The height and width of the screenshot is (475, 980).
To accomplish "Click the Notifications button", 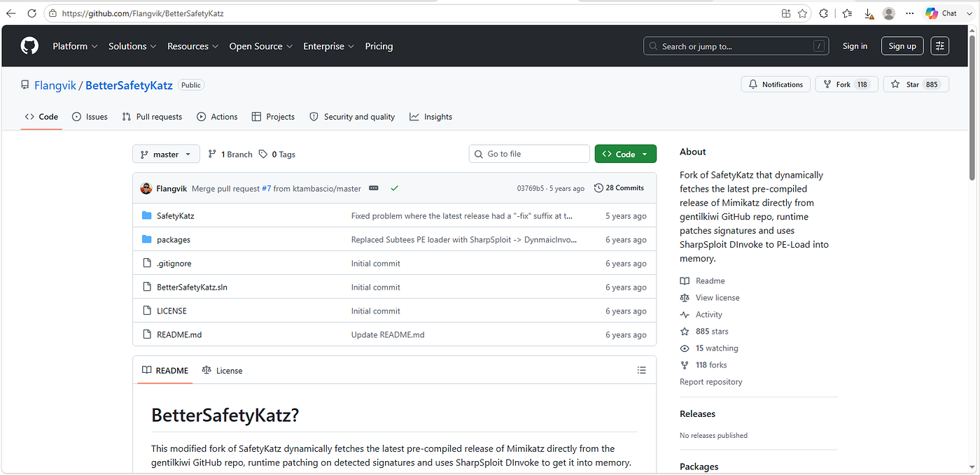I will (x=776, y=85).
